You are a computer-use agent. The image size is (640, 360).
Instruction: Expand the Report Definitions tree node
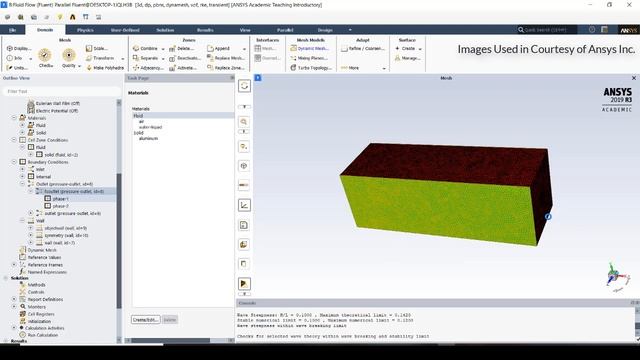(x=14, y=299)
